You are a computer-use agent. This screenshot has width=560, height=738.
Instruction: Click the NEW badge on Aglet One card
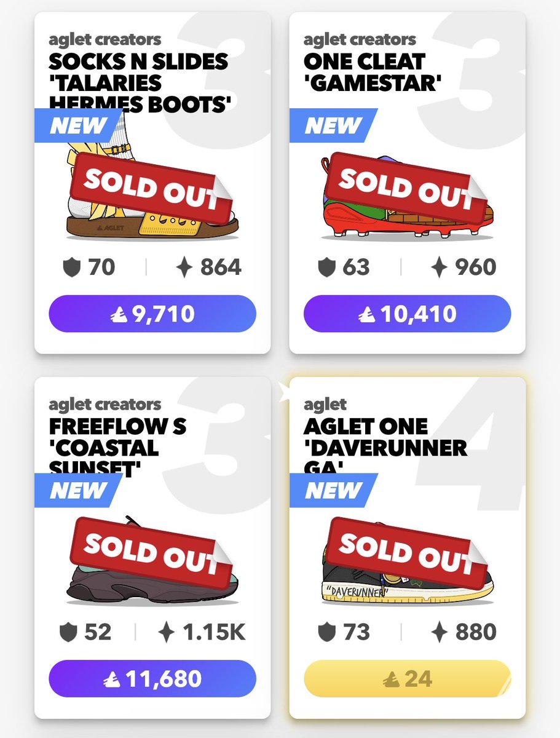333,490
